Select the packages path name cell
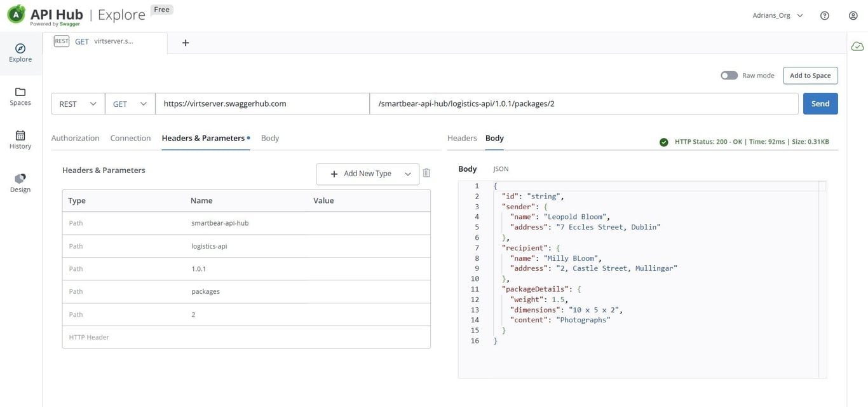This screenshot has height=407, width=868. click(x=205, y=291)
